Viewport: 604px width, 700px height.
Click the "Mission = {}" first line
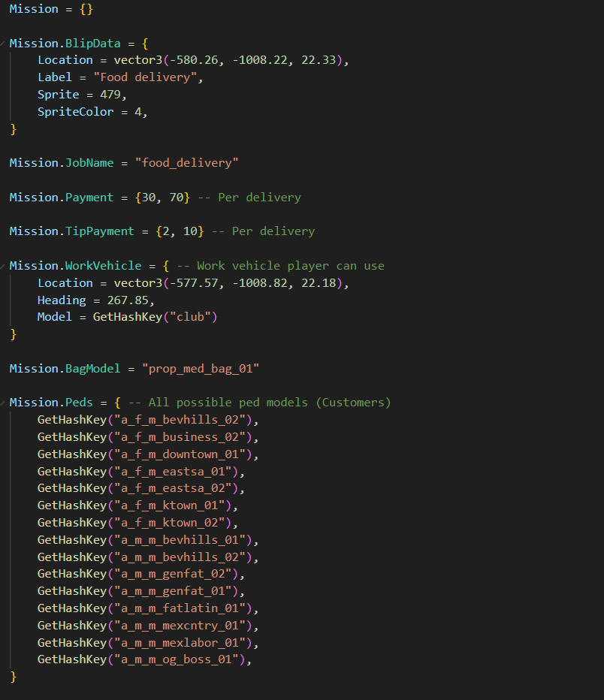coord(50,9)
